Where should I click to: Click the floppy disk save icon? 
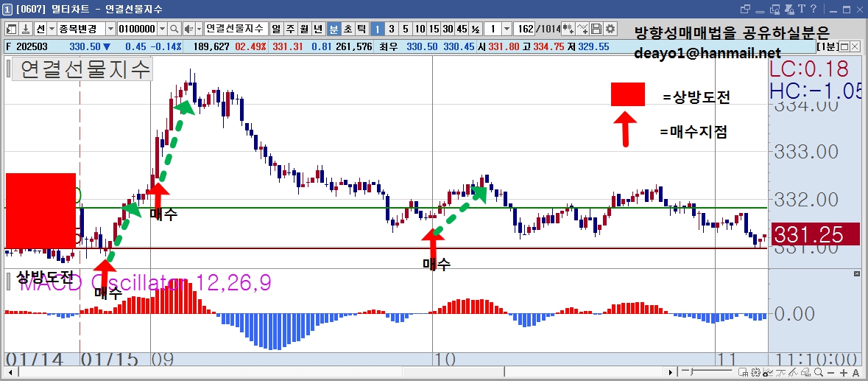point(596,29)
